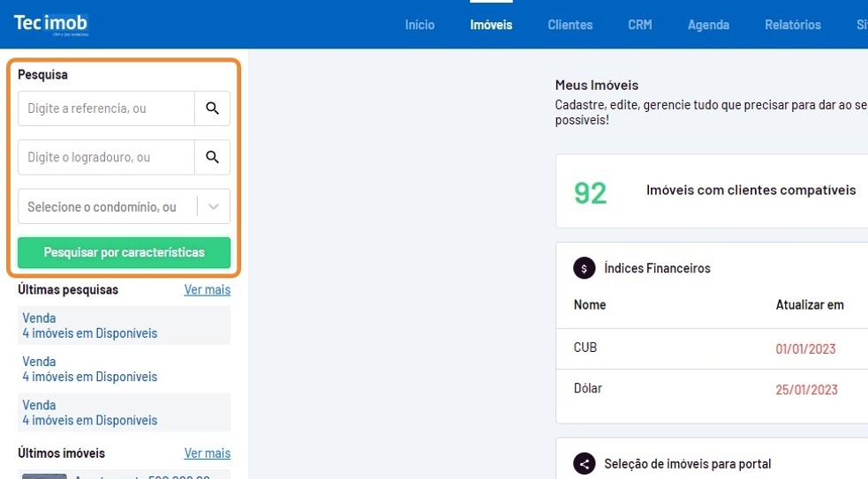Click 'Ver mais' next to Últimas pesquisas
Image resolution: width=868 pixels, height=479 pixels.
(207, 289)
